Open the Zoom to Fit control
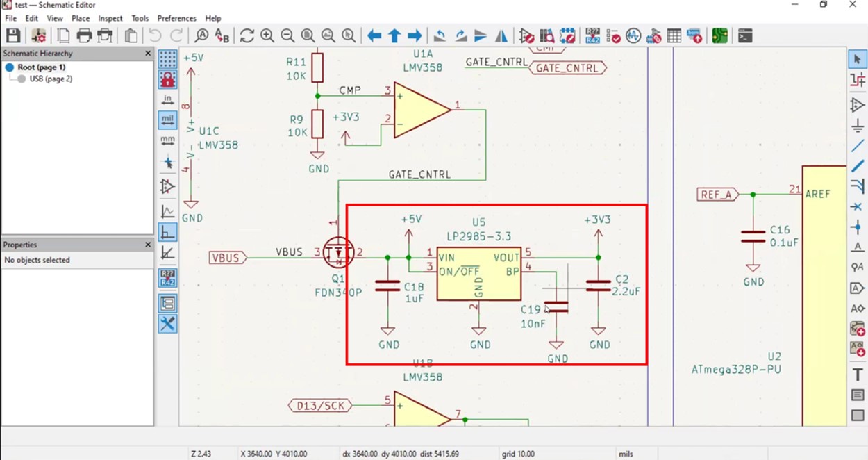Image resolution: width=868 pixels, height=460 pixels. 307,35
